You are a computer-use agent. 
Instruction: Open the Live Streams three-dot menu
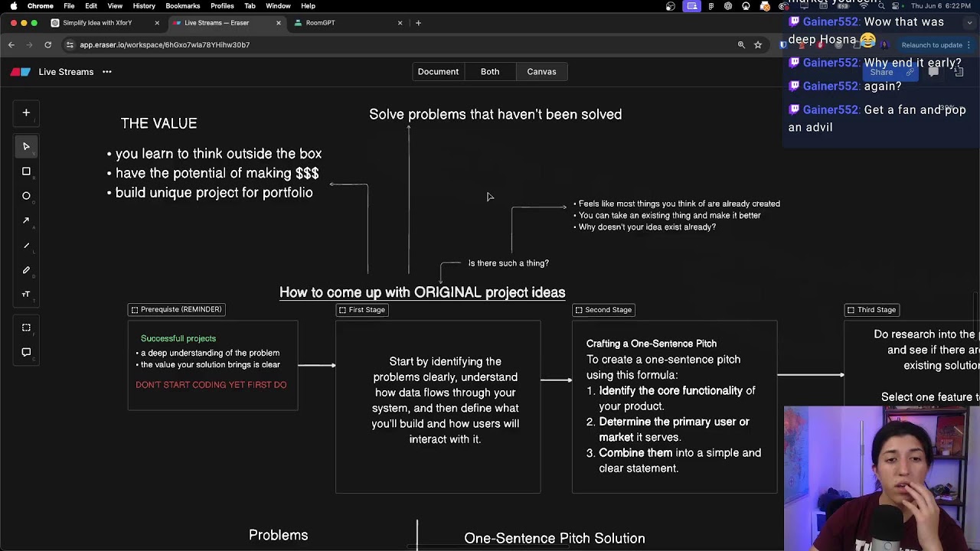tap(107, 72)
